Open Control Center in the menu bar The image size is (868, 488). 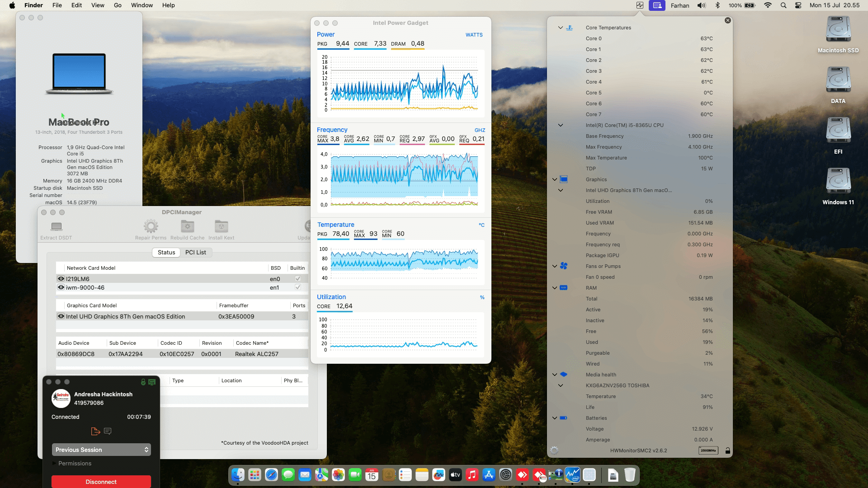[798, 5]
